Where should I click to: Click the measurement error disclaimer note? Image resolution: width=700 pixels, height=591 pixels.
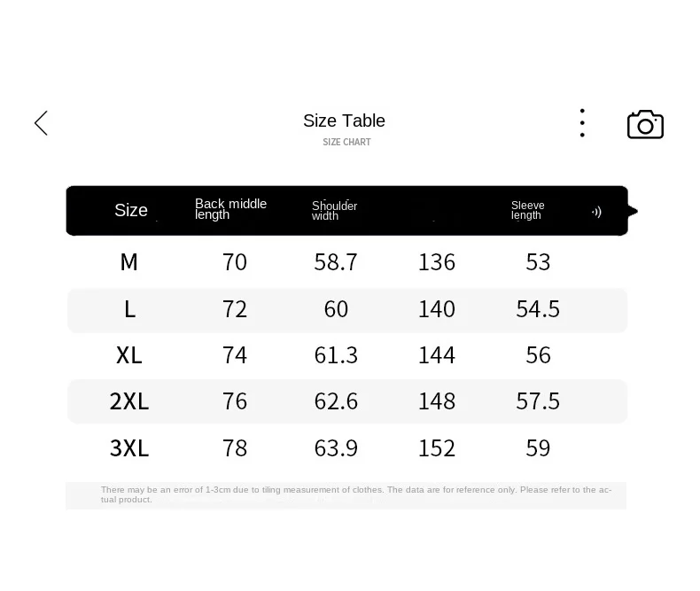pyautogui.click(x=356, y=494)
